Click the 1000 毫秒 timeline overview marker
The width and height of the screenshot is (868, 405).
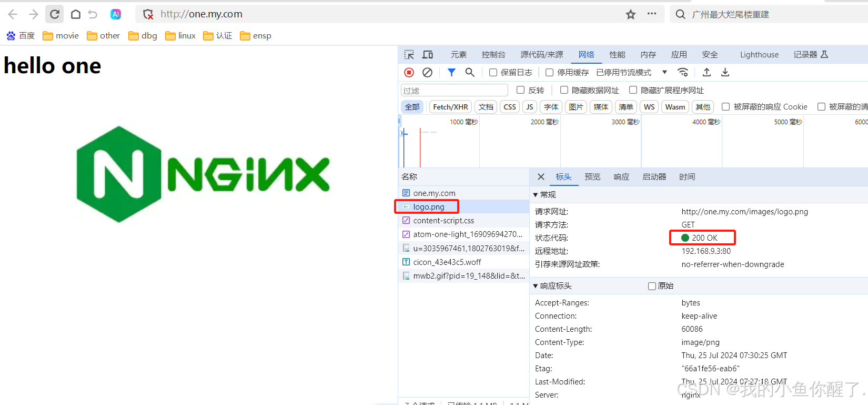[463, 122]
